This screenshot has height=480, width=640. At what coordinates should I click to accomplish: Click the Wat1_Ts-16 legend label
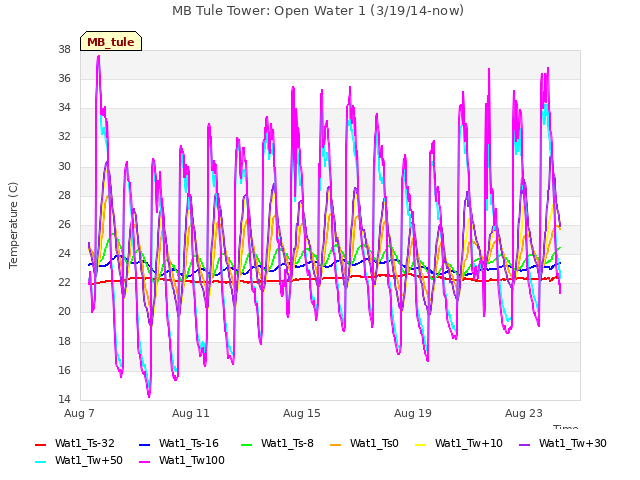pyautogui.click(x=189, y=444)
